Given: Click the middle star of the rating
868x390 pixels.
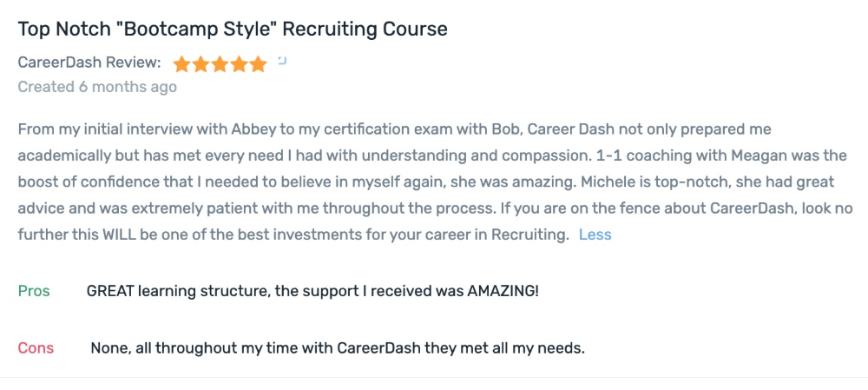Looking at the screenshot, I should tap(220, 65).
